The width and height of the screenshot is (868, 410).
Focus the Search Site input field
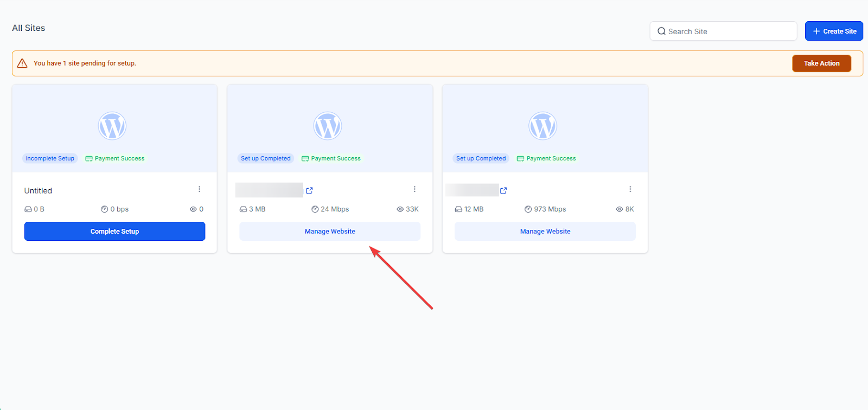pos(723,31)
